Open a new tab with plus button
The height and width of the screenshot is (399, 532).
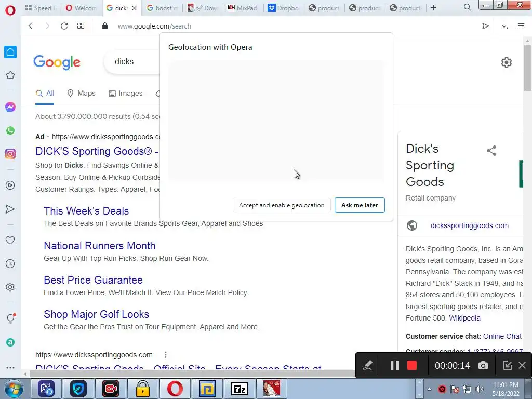[x=433, y=7]
